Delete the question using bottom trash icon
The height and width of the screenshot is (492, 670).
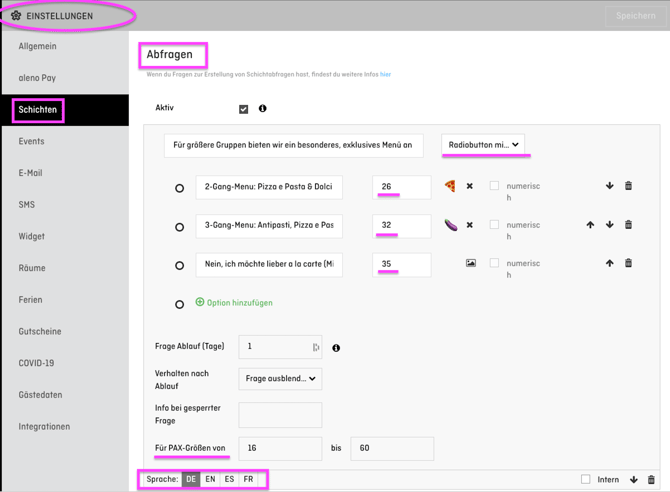coord(651,480)
